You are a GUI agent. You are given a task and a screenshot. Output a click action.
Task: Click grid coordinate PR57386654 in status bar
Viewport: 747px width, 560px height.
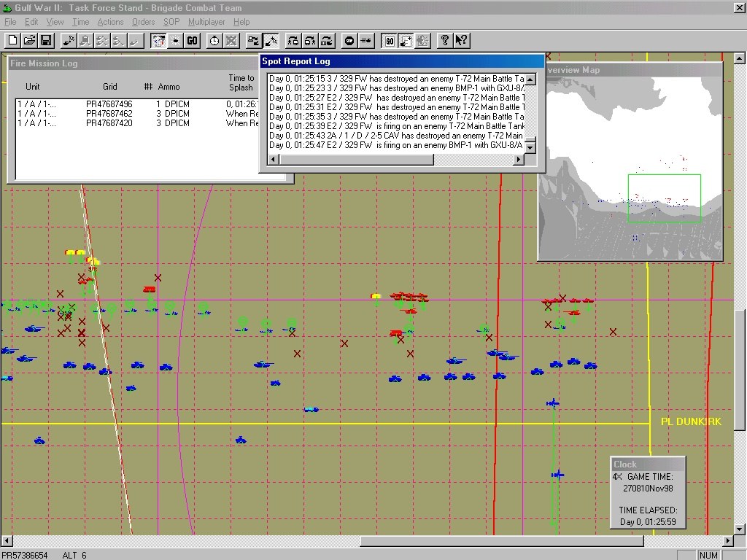tap(25, 555)
